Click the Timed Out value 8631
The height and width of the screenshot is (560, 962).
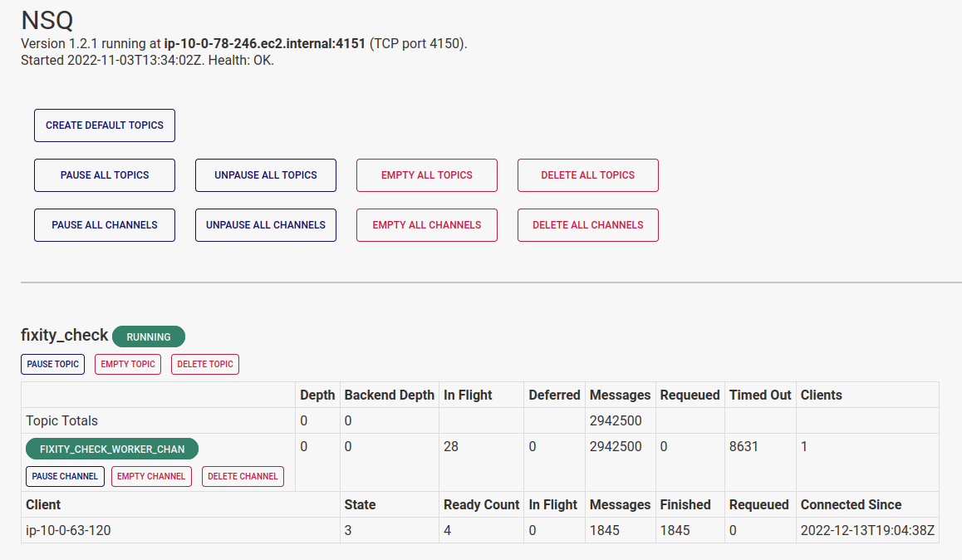744,446
